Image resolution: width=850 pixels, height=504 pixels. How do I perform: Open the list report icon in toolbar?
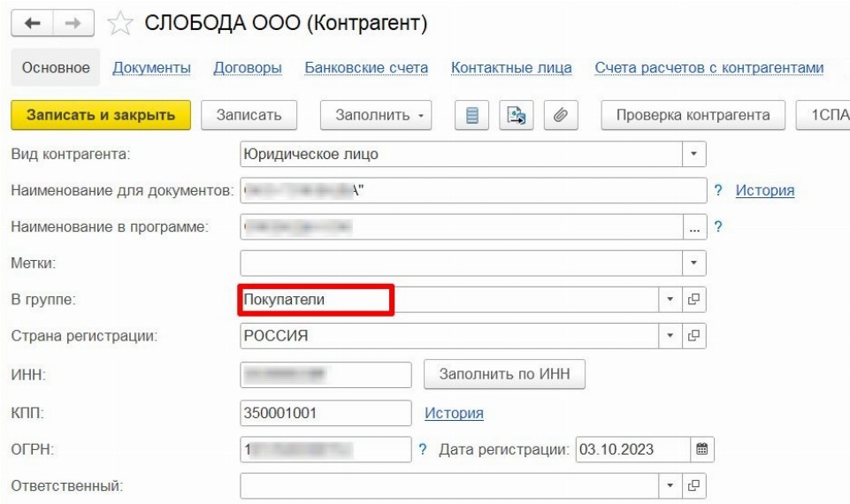472,115
